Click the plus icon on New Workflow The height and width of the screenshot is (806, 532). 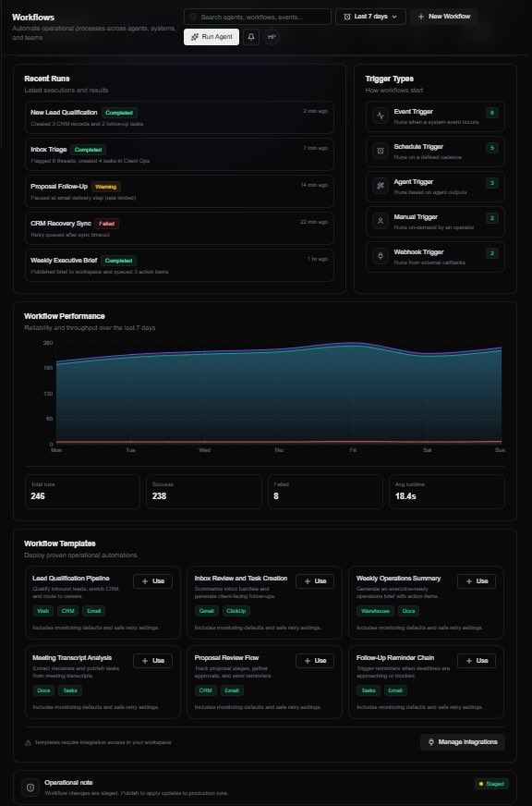click(421, 17)
